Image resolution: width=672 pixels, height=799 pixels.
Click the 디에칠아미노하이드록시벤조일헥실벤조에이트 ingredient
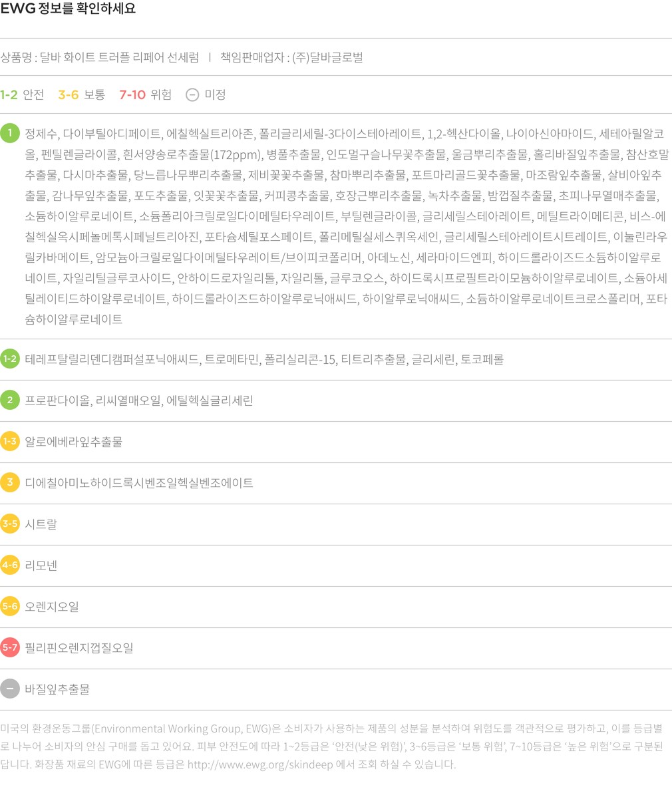pos(138,483)
